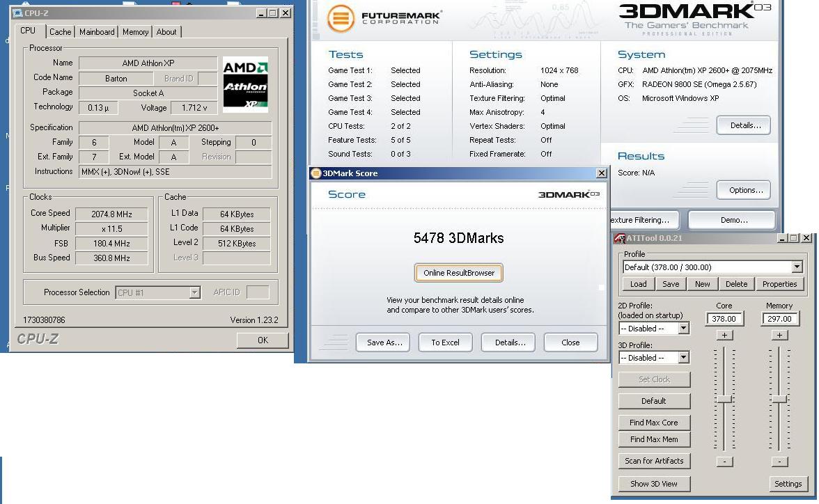
Task: Decrease Core clock with minus button
Action: (x=724, y=462)
